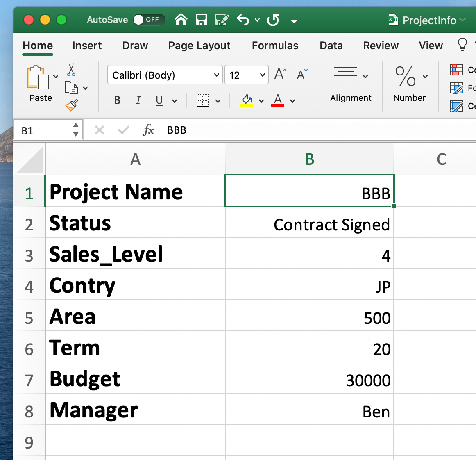Image resolution: width=476 pixels, height=460 pixels.
Task: Increase font size with the larger A icon
Action: (281, 74)
